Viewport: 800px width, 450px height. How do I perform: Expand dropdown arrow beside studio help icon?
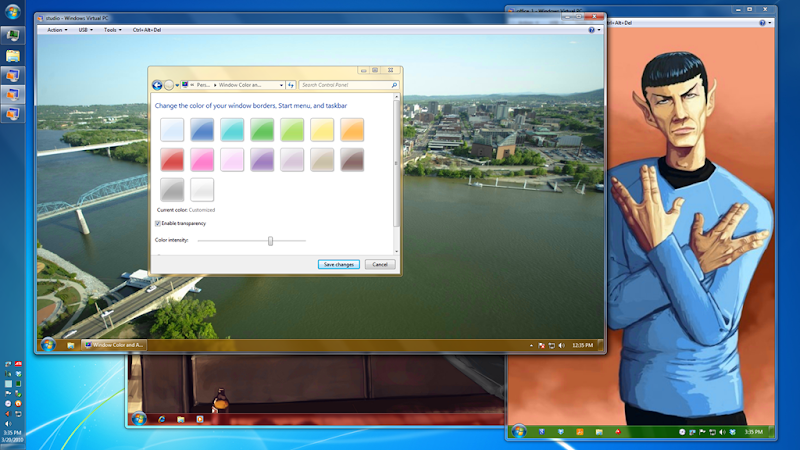tap(599, 30)
